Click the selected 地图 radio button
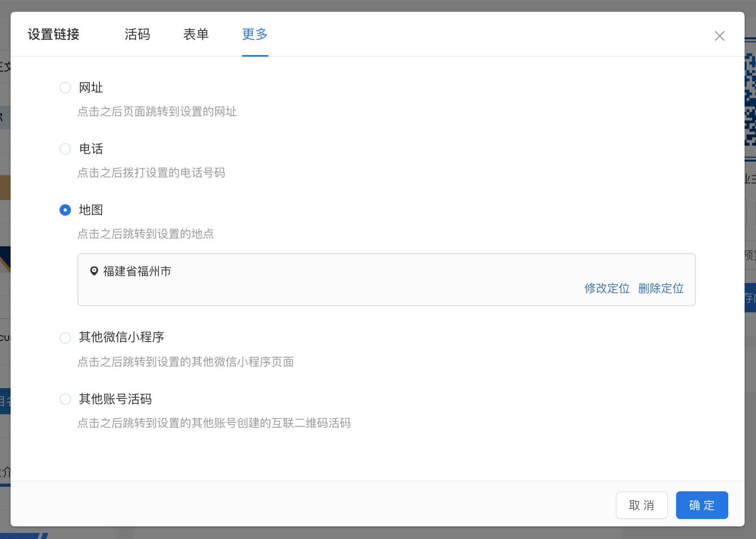The width and height of the screenshot is (756, 539). (65, 210)
